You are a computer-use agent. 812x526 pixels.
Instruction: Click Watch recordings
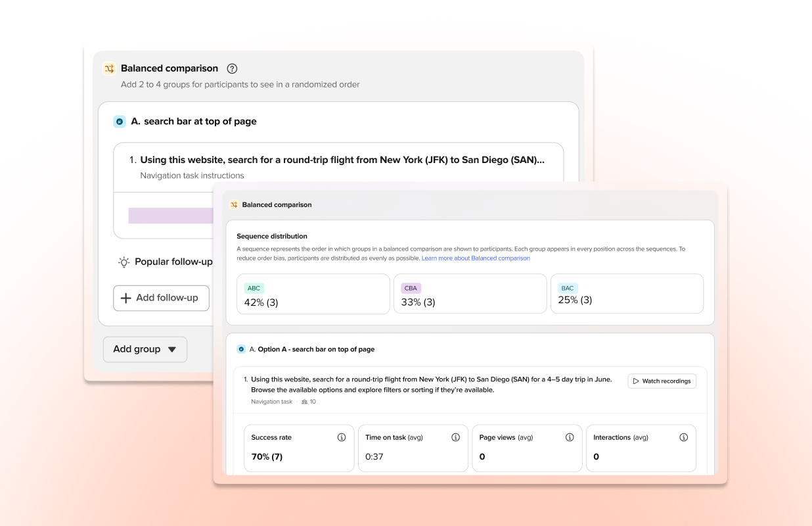[x=662, y=381]
